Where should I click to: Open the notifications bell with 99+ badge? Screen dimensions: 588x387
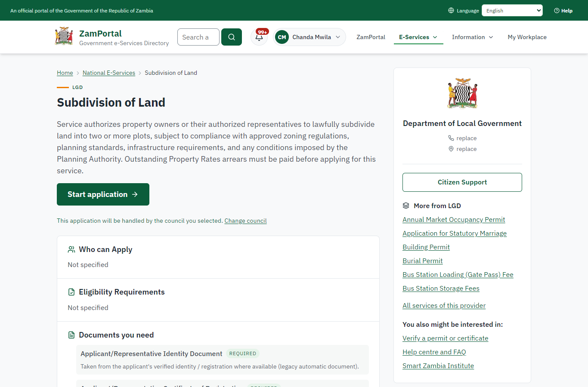(259, 37)
